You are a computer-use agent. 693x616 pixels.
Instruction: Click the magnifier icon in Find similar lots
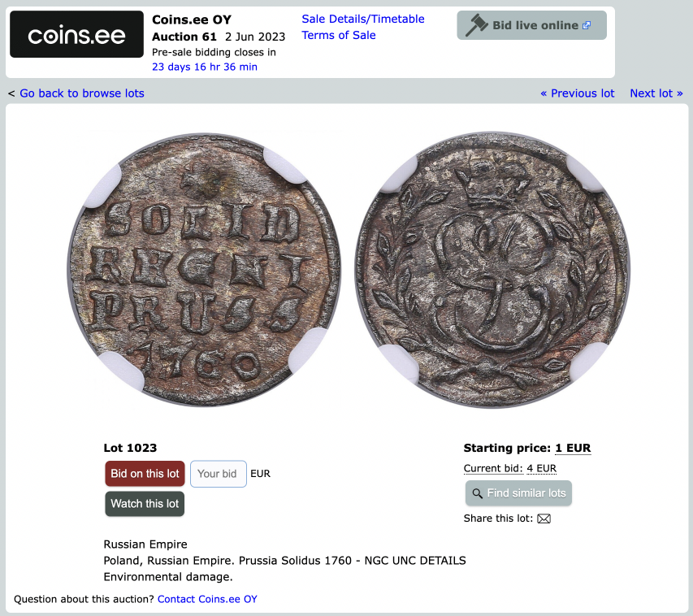pyautogui.click(x=477, y=493)
